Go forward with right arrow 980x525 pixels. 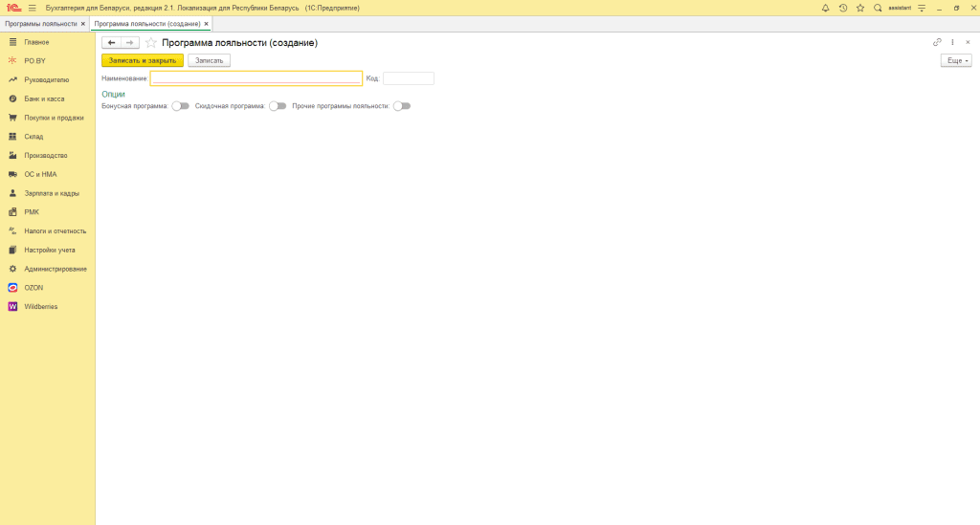(x=129, y=42)
